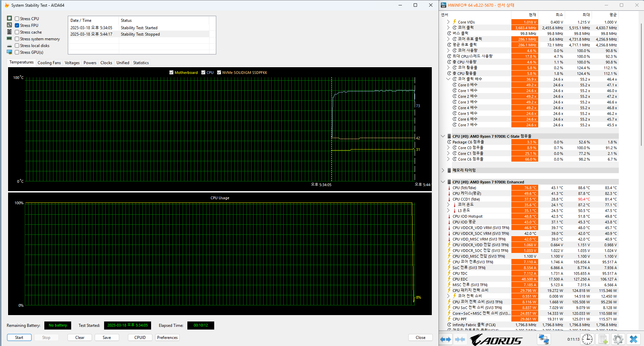Switch to the Powers tab
This screenshot has width=644, height=346.
pos(90,63)
